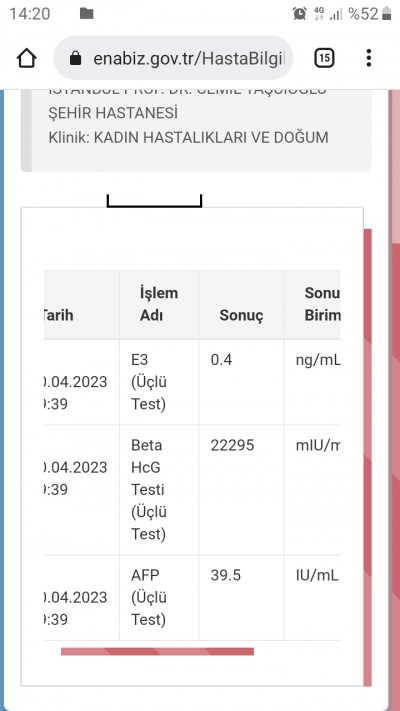The width and height of the screenshot is (400, 711).
Task: Tap the E3 (Üçlü Test) row name
Action: [x=149, y=382]
